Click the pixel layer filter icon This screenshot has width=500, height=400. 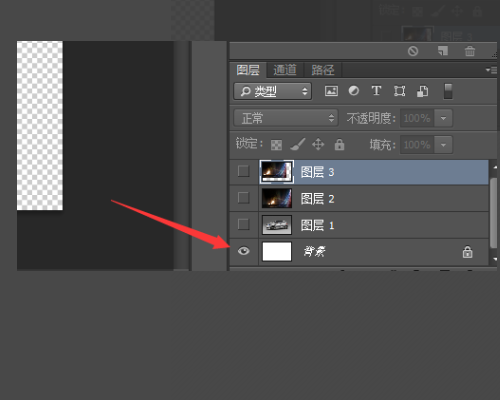point(331,91)
